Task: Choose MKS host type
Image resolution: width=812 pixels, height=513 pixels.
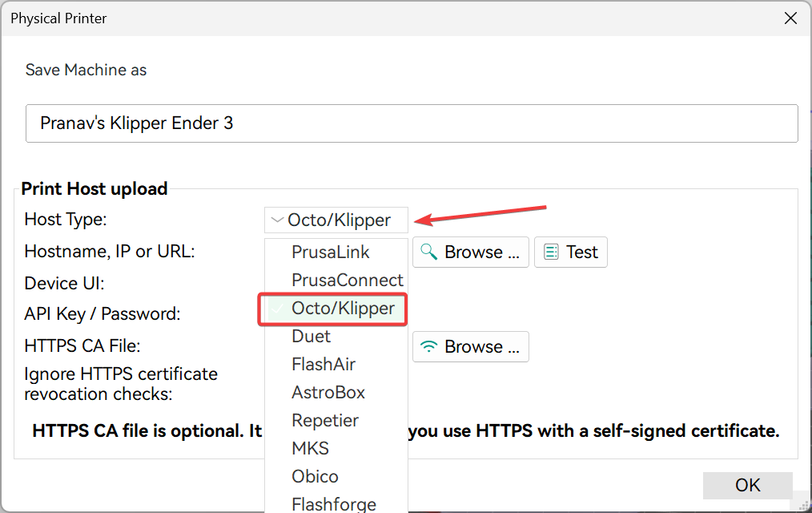Action: coord(336,448)
